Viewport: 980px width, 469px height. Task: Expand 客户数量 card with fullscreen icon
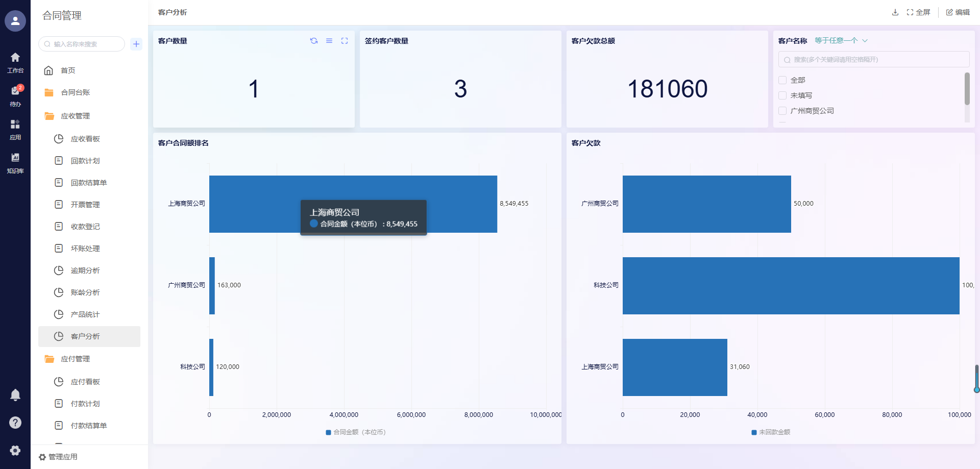345,41
